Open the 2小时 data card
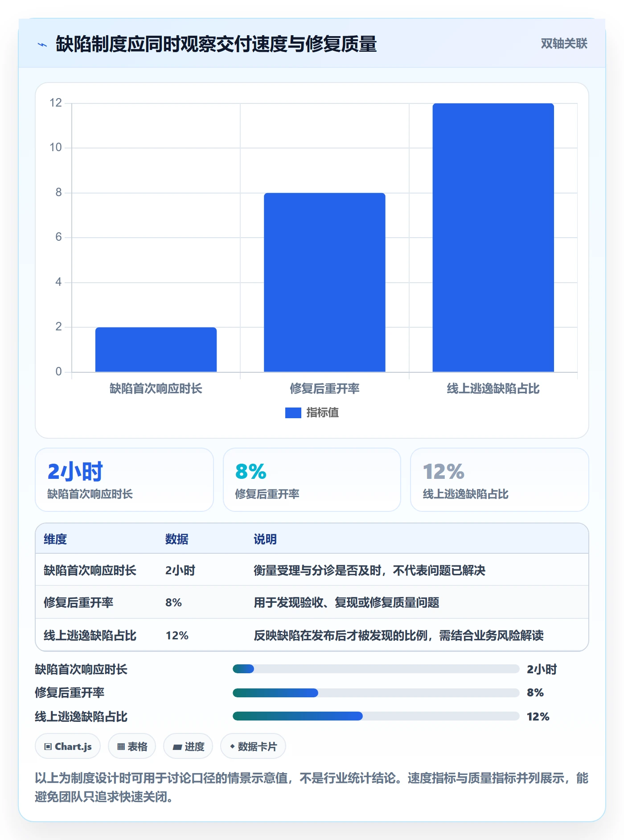The image size is (624, 840). 124,480
